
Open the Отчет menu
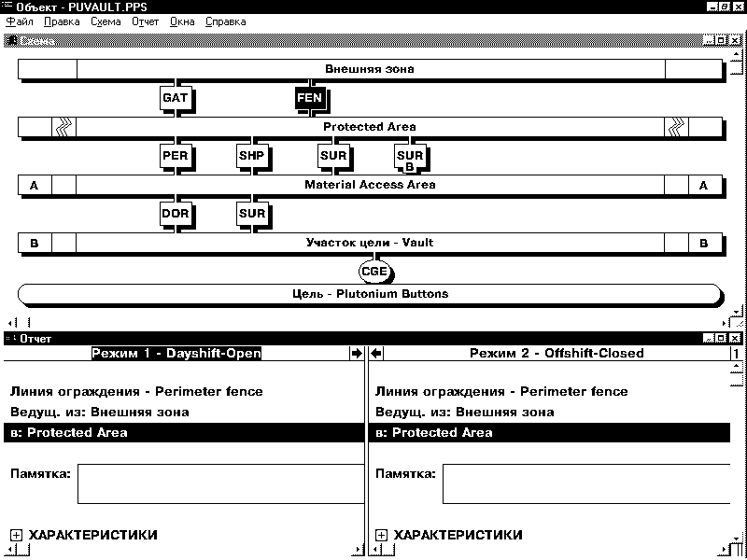point(146,21)
